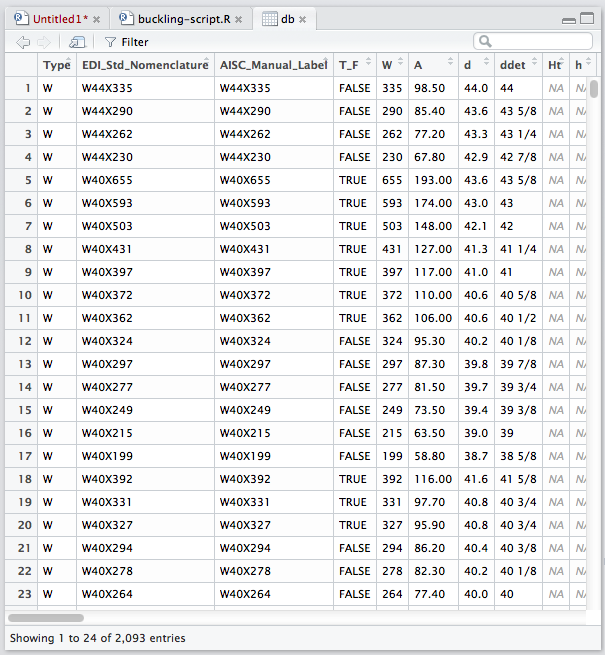Viewport: 605px width, 655px height.
Task: Select the db data viewer tab
Action: (x=287, y=19)
